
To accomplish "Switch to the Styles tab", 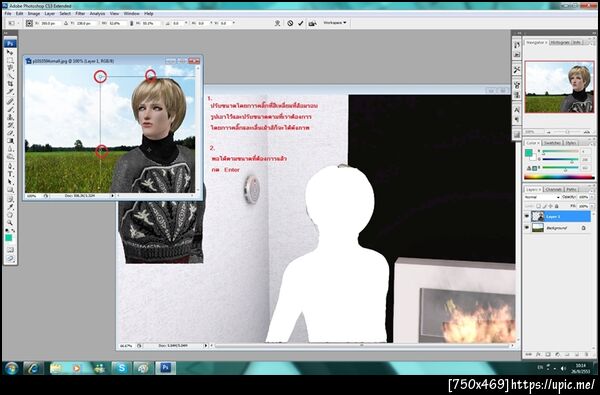I will tap(571, 143).
